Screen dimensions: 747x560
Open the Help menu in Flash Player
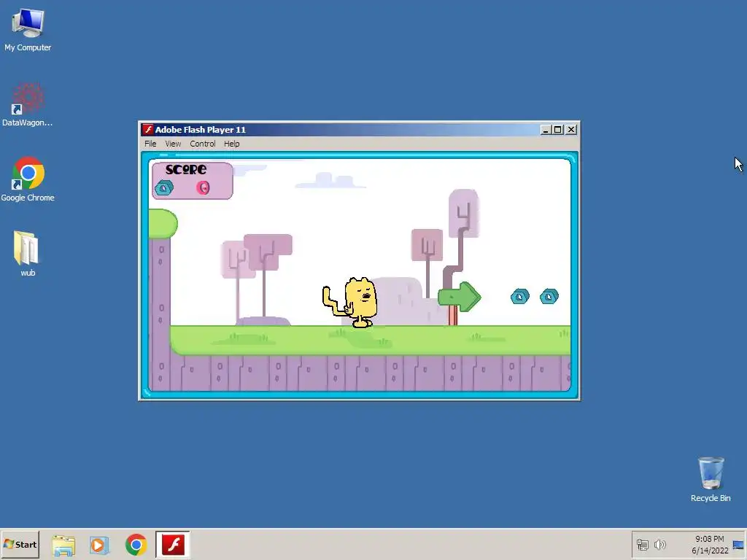click(231, 144)
